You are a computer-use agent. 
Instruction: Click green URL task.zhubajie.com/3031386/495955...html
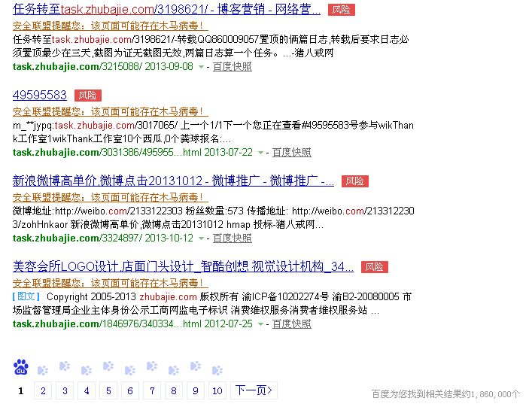107,152
